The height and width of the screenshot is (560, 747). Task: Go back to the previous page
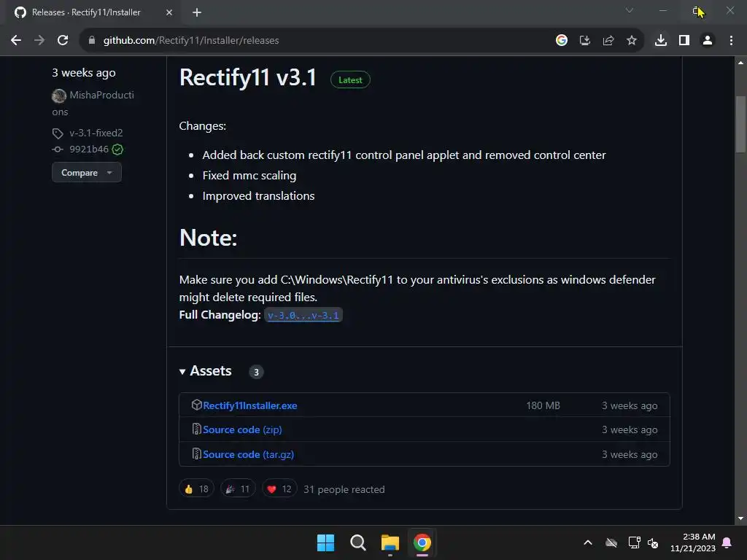(x=16, y=41)
